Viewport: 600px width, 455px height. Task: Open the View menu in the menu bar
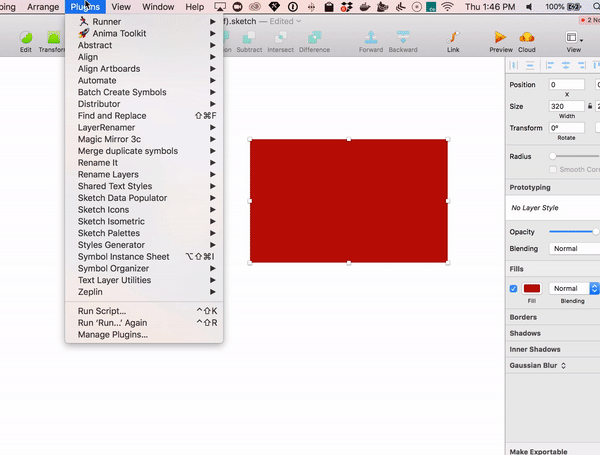point(121,7)
